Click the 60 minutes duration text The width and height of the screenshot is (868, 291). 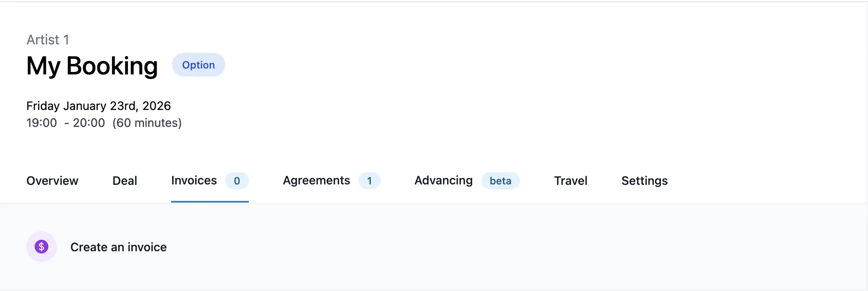(x=147, y=123)
